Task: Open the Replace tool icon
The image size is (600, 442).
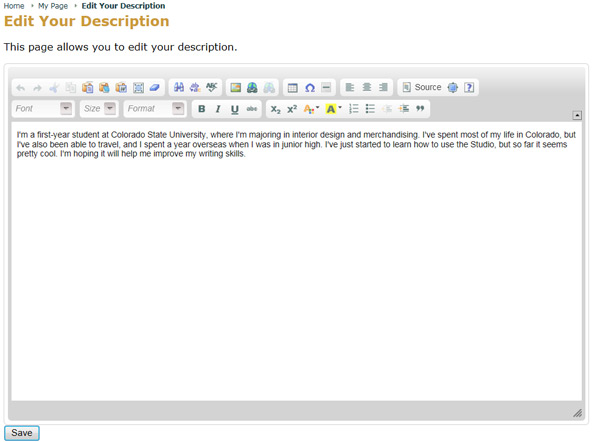Action: (195, 88)
